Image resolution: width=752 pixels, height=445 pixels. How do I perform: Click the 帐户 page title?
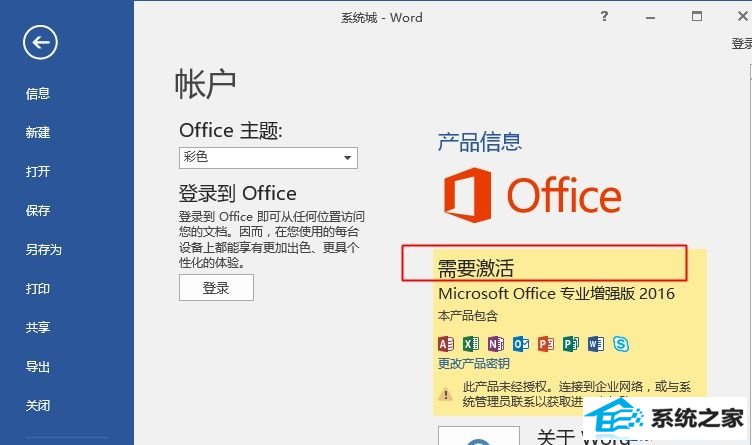click(x=206, y=84)
